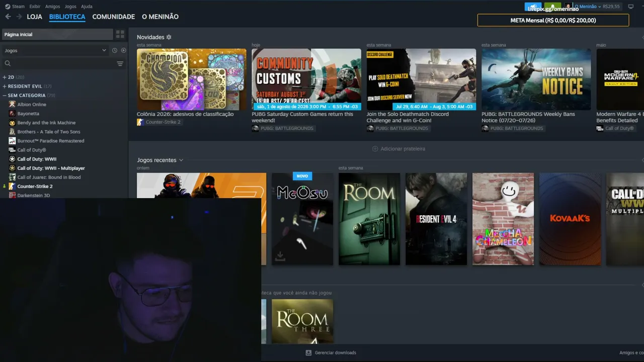Click the Darkenstein 3D game icon
The height and width of the screenshot is (362, 644).
click(13, 195)
